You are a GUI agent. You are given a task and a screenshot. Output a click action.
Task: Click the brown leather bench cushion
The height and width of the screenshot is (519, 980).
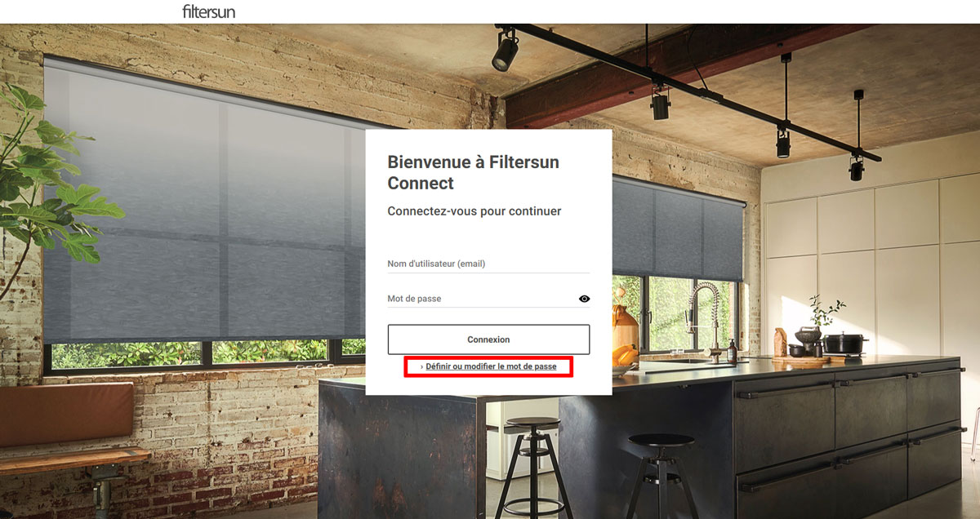(x=65, y=414)
